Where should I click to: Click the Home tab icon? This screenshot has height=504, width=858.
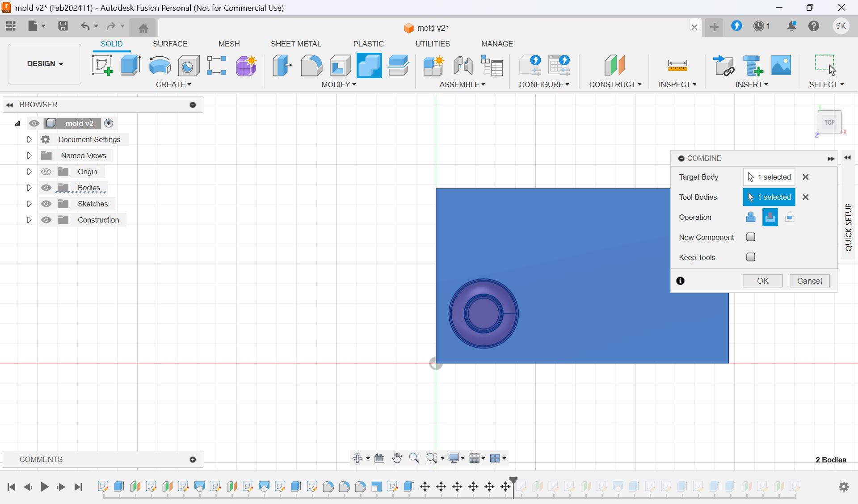coord(143,28)
